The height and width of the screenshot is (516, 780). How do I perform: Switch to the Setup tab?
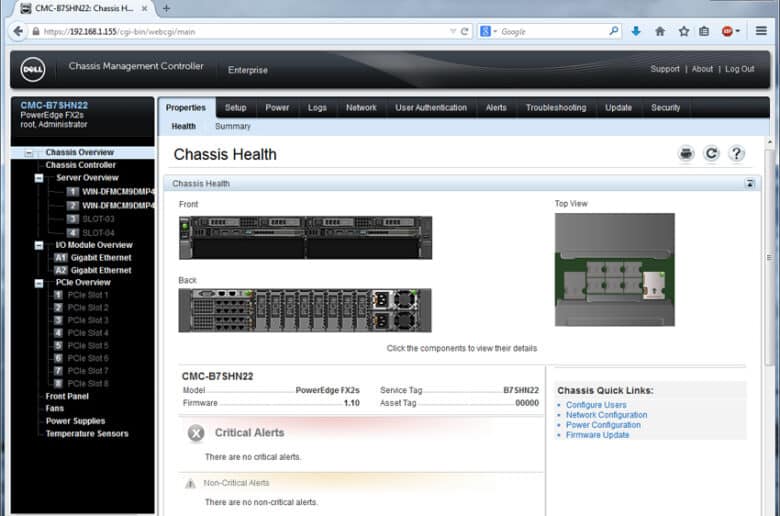pyautogui.click(x=235, y=107)
